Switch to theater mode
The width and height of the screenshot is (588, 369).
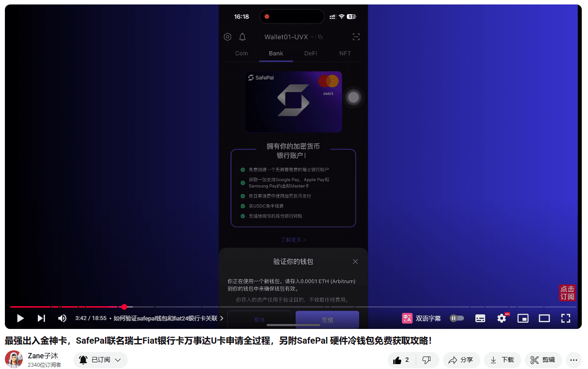[x=544, y=318]
